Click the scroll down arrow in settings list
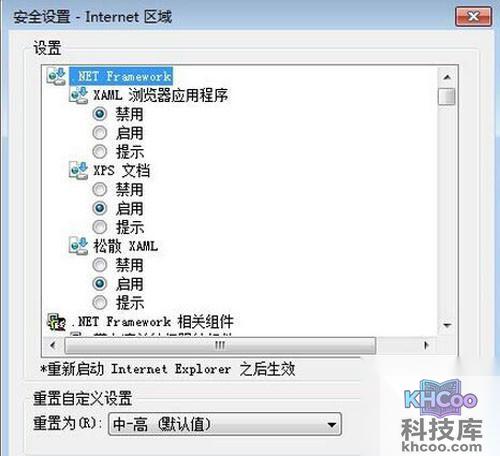 447,325
